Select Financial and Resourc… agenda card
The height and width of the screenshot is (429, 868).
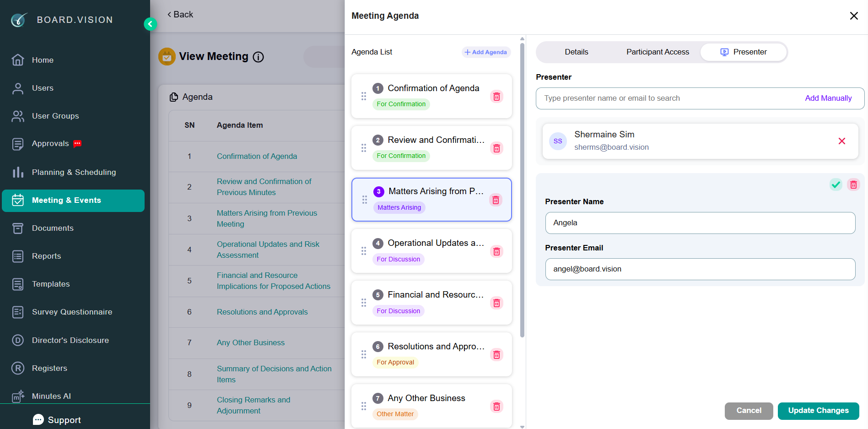(x=431, y=303)
